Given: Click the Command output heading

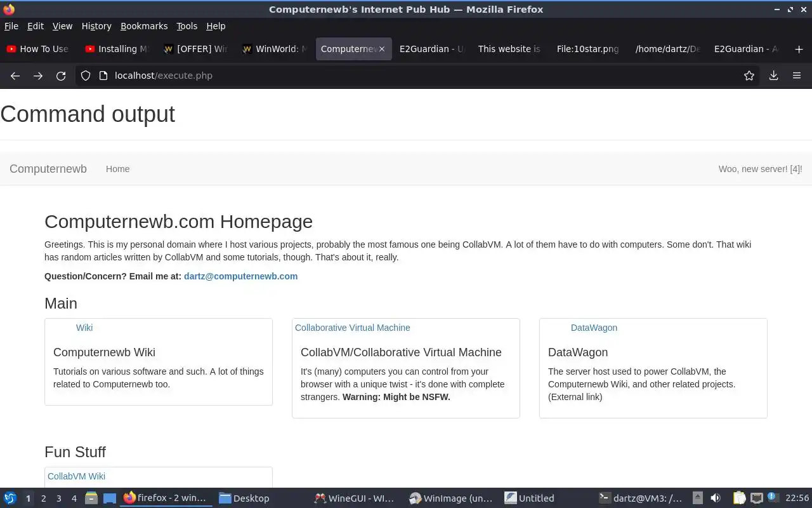Looking at the screenshot, I should point(88,114).
